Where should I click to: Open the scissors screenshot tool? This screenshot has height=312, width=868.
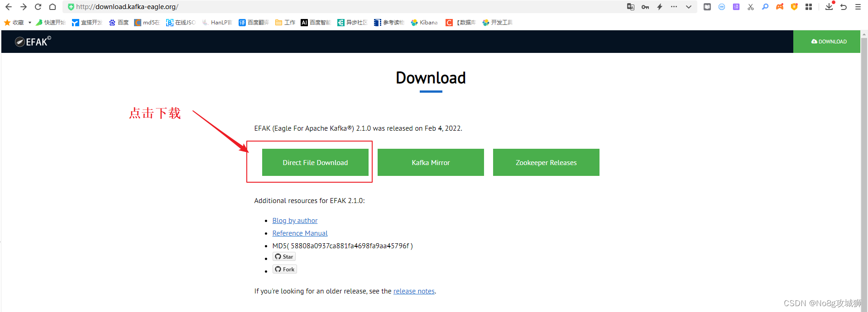coord(751,7)
